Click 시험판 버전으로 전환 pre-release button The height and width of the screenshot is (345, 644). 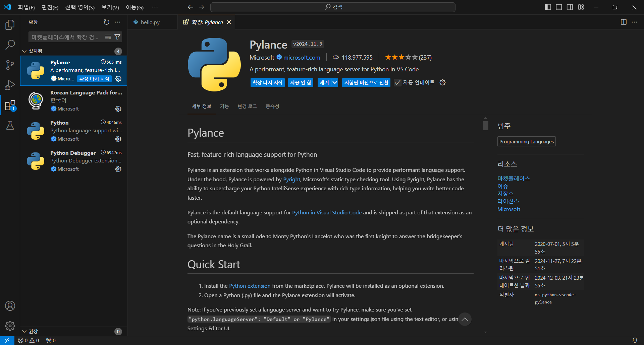pyautogui.click(x=366, y=82)
